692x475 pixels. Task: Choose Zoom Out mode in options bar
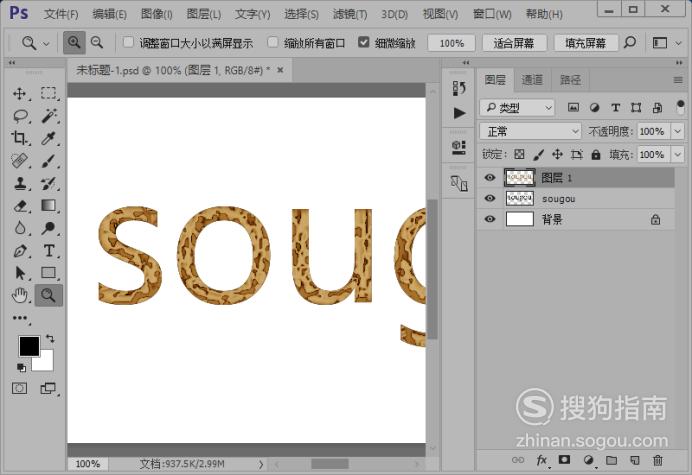tap(97, 43)
